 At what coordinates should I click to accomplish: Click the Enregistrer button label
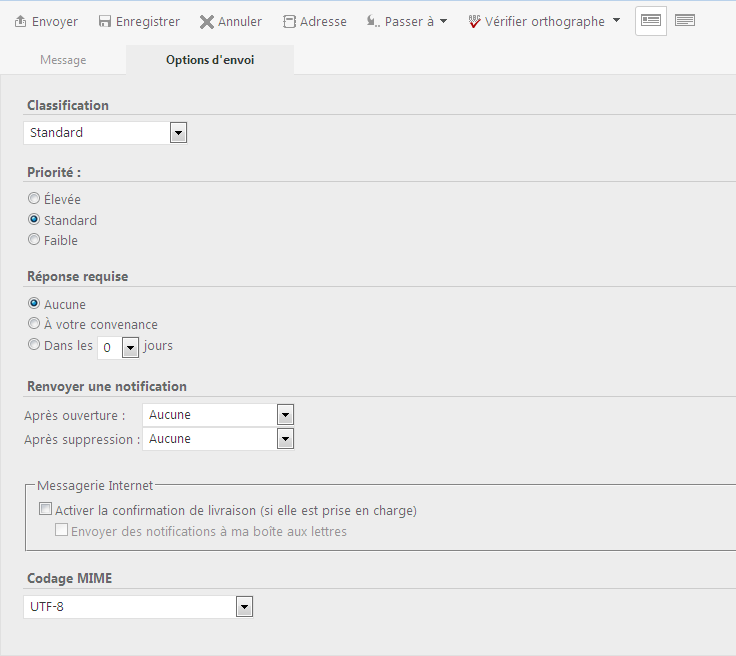coord(148,22)
